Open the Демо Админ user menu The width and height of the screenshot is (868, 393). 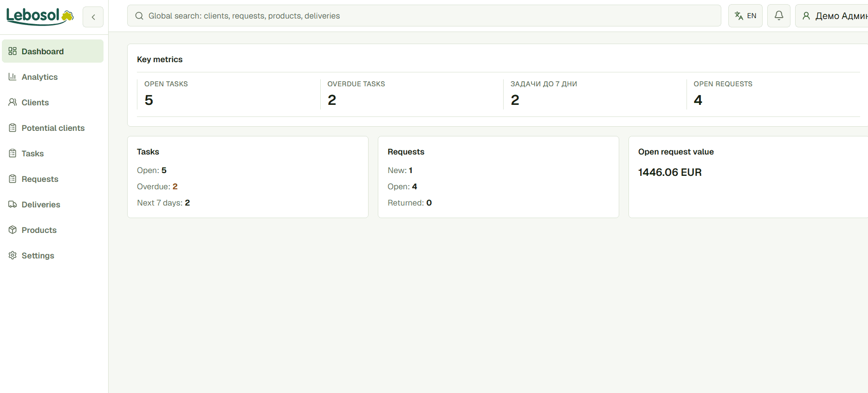pos(832,16)
